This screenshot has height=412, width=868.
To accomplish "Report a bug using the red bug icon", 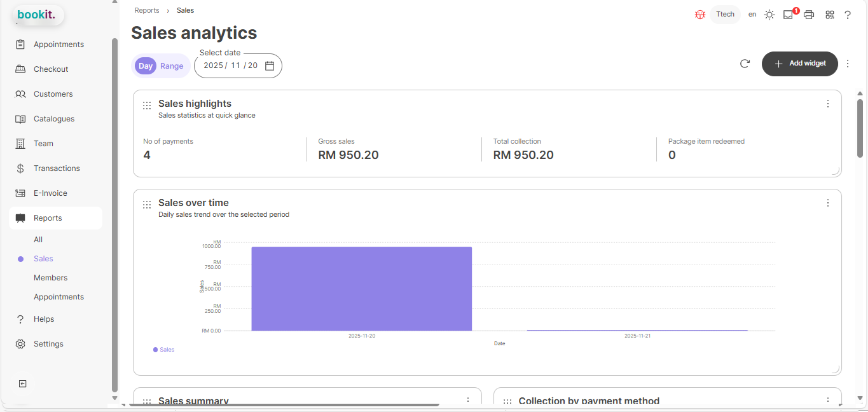I will (699, 14).
